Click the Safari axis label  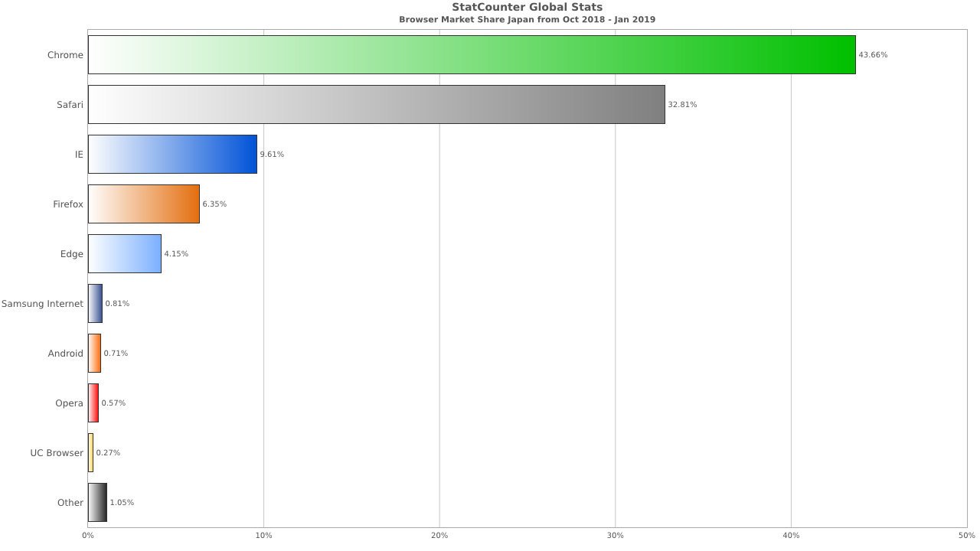click(x=70, y=105)
